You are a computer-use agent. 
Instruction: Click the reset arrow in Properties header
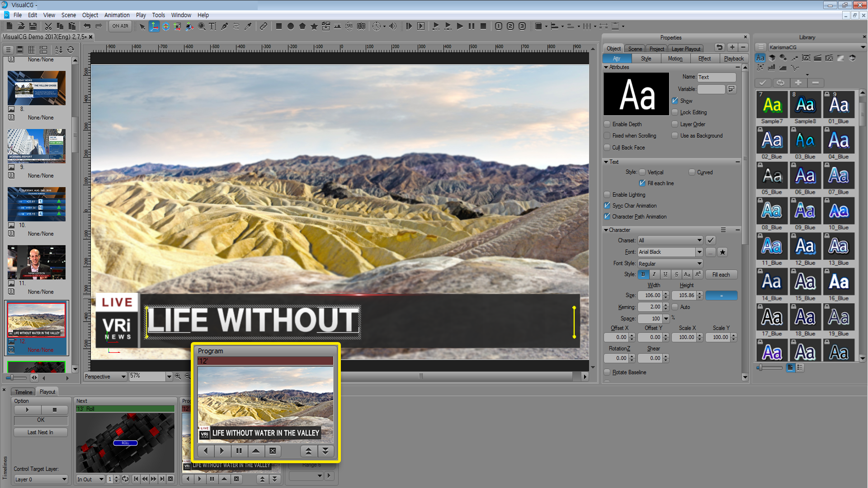point(720,47)
